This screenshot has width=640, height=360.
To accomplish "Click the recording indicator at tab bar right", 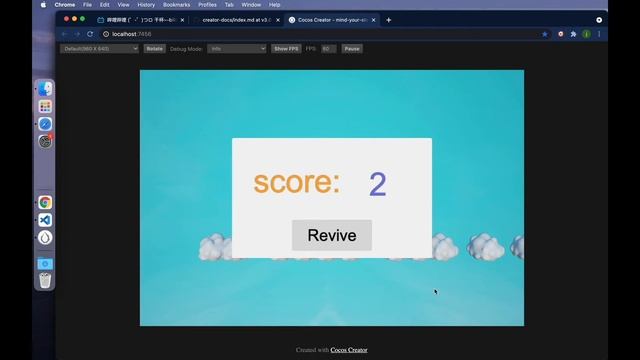I will (599, 20).
